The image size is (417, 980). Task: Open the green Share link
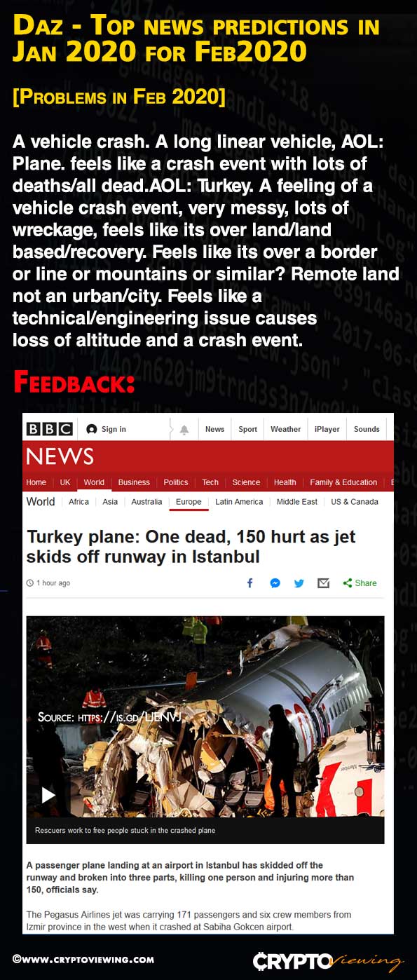pos(360,583)
